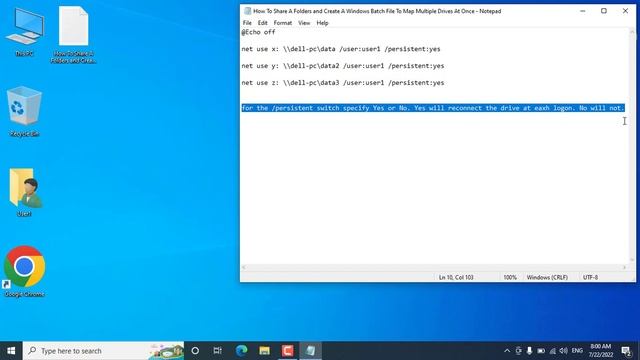640x360 pixels.
Task: Click the Notepad vertical scrollbar up arrow
Action: coord(632,32)
